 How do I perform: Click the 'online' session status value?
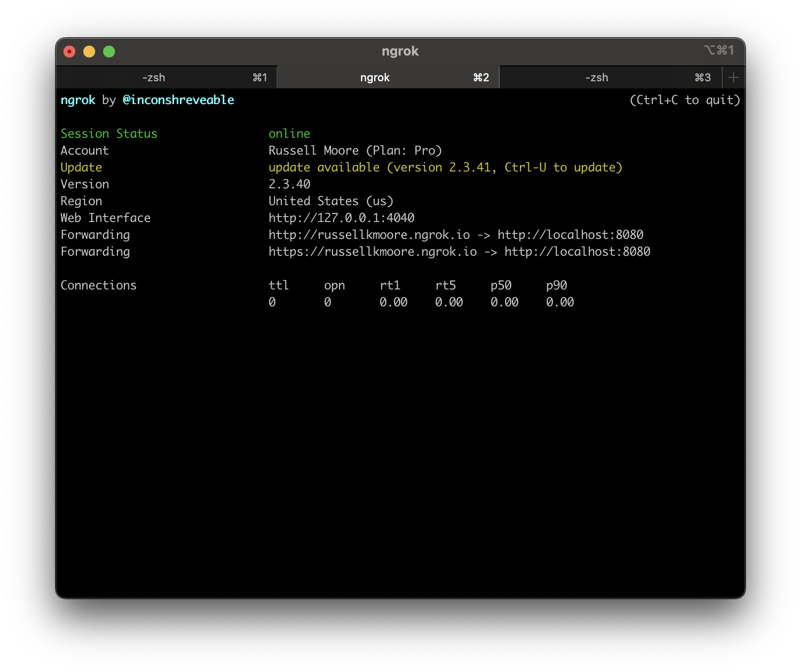tap(289, 134)
